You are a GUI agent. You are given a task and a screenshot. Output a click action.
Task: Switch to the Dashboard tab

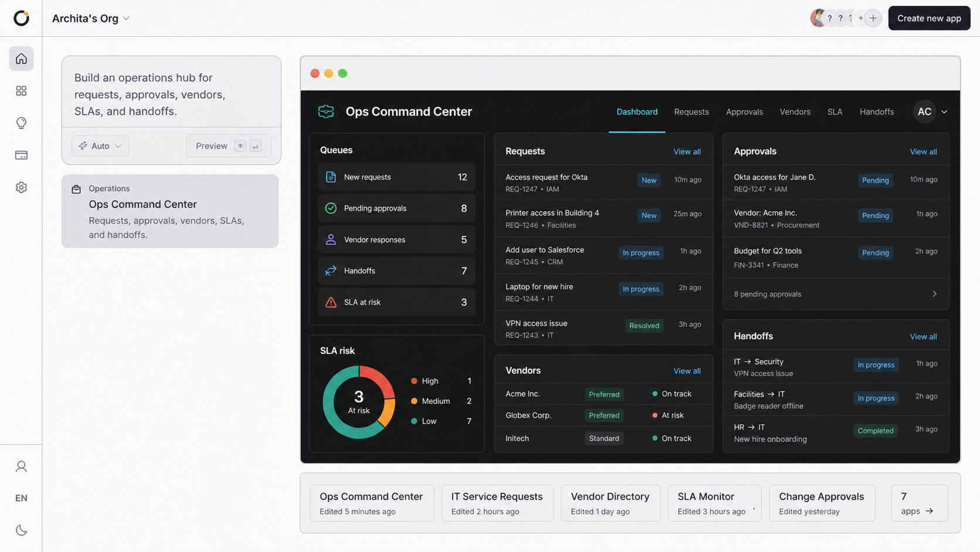click(x=637, y=112)
